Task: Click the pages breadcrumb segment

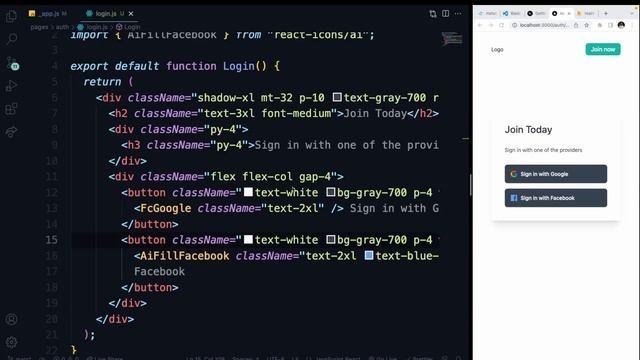Action: click(39, 27)
